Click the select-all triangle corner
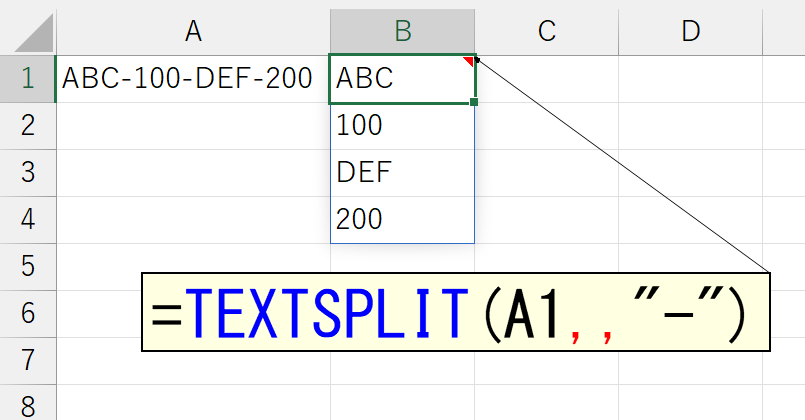Image resolution: width=805 pixels, height=420 pixels. click(x=34, y=33)
